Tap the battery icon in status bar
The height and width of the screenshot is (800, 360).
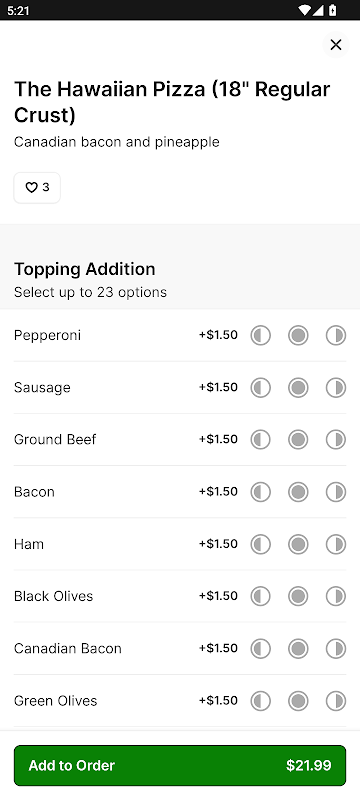(x=332, y=10)
